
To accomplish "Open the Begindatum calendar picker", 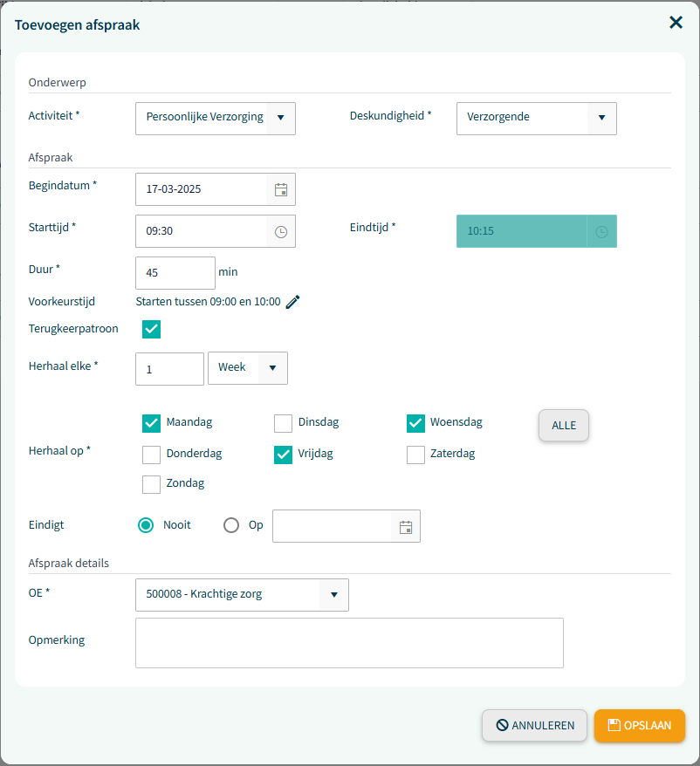I will pyautogui.click(x=281, y=189).
